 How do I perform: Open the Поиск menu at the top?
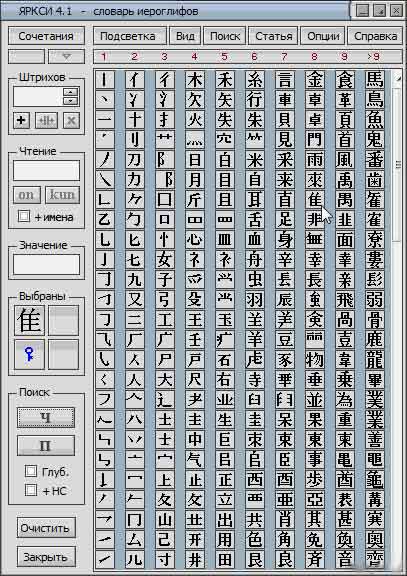225,36
